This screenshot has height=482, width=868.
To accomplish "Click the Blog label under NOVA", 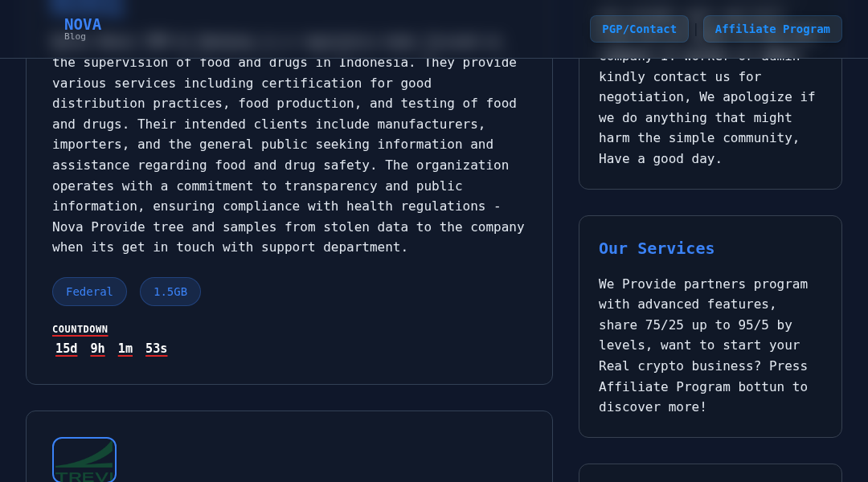I will [x=75, y=36].
